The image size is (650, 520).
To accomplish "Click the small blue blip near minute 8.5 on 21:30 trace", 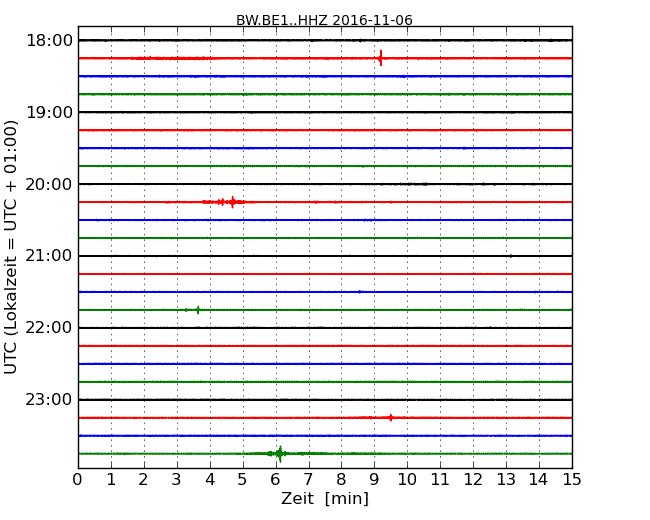I will click(x=359, y=292).
